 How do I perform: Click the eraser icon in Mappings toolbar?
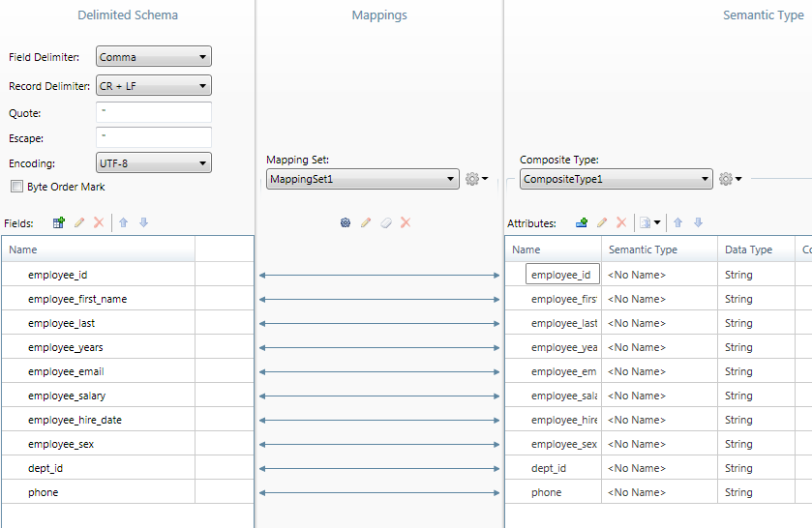pos(386,222)
